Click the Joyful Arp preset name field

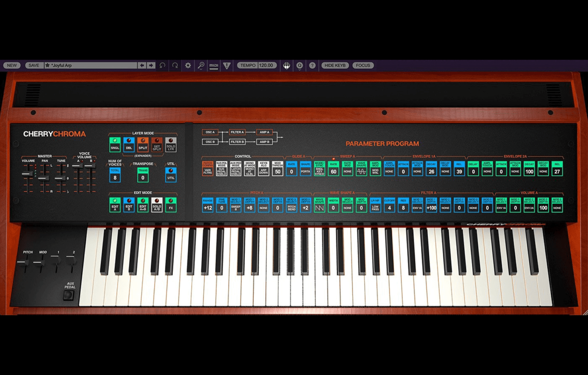90,66
